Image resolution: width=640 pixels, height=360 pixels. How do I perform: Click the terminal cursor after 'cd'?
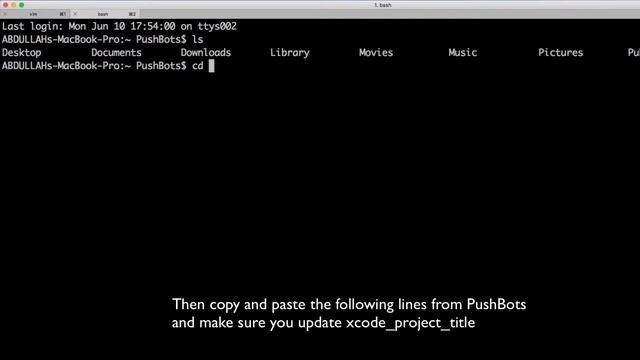[211, 66]
